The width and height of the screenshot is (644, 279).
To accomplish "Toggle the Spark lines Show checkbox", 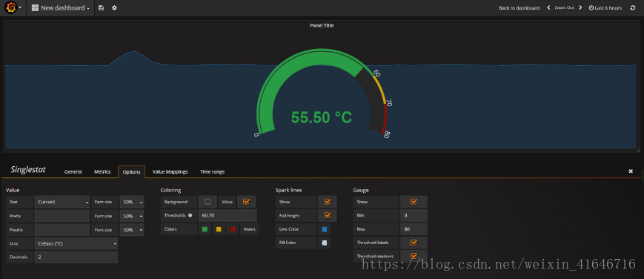I will tap(328, 202).
